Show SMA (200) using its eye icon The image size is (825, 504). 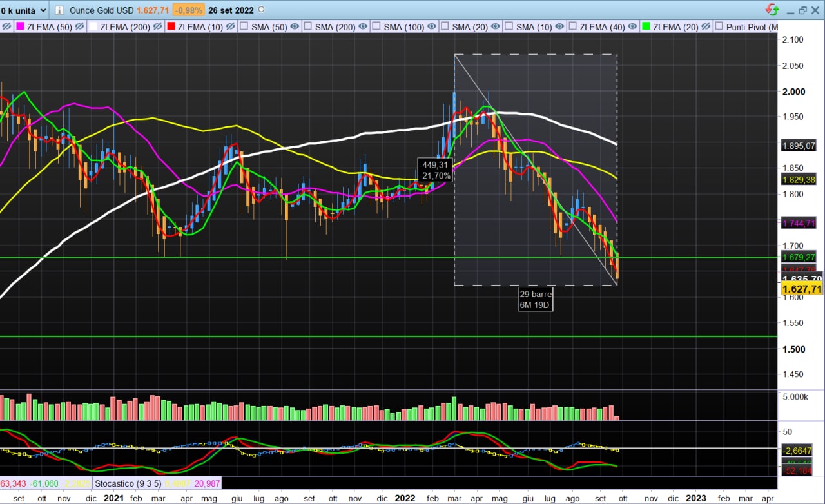click(363, 27)
